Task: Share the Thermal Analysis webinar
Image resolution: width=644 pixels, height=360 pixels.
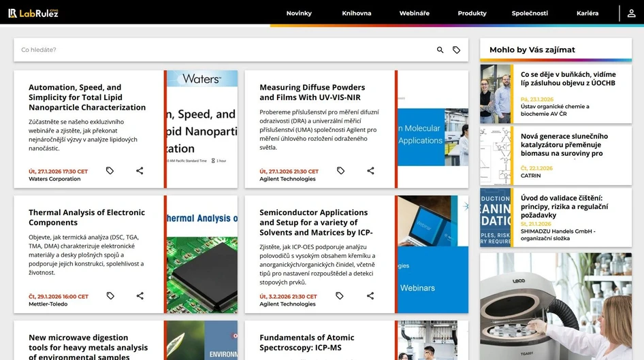Action: (140, 296)
